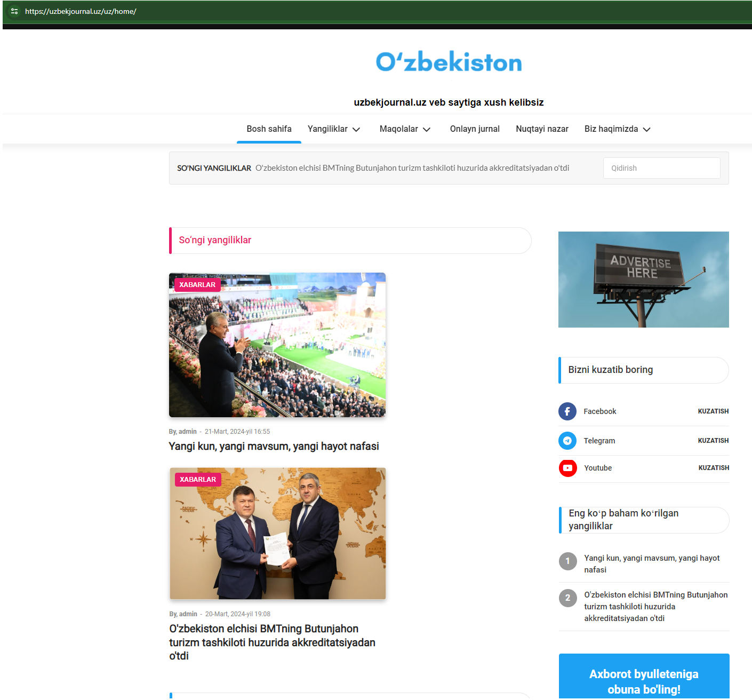
Task: Follow Facebook by clicking KUZATISH
Action: click(x=714, y=411)
